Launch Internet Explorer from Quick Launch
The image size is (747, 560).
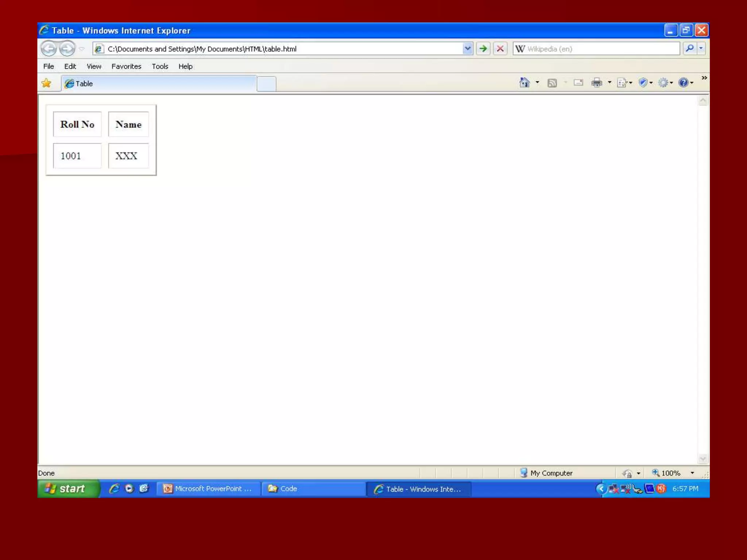[x=114, y=489]
